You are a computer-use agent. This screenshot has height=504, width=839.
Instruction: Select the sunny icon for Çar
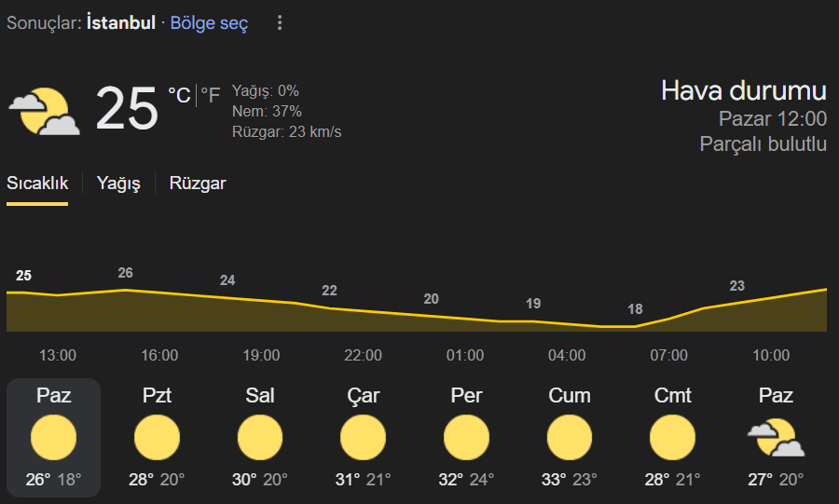coord(364,438)
